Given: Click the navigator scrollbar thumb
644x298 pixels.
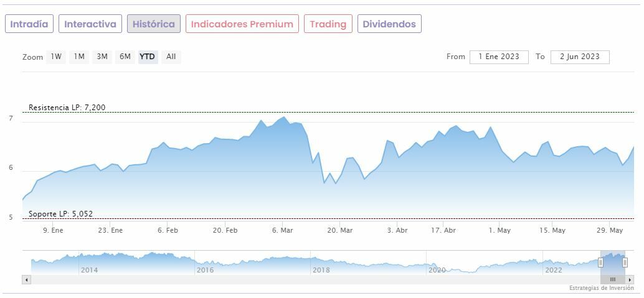Looking at the screenshot, I should click(x=613, y=280).
